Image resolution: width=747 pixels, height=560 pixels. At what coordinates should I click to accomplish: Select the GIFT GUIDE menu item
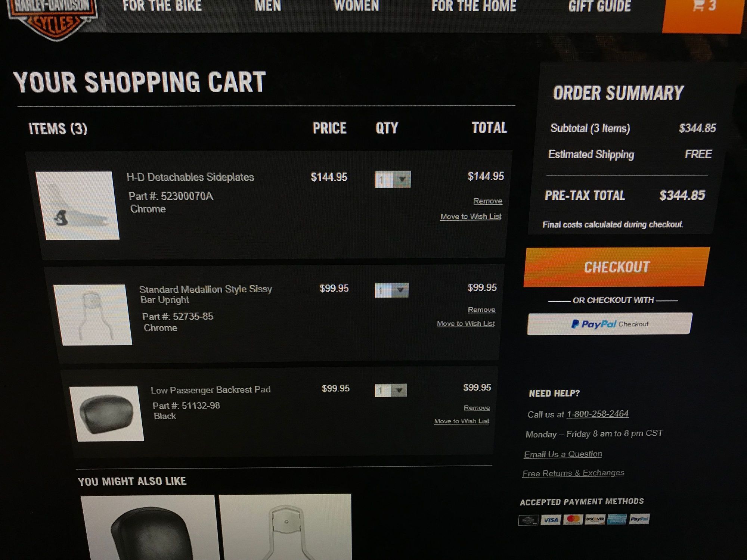(599, 6)
